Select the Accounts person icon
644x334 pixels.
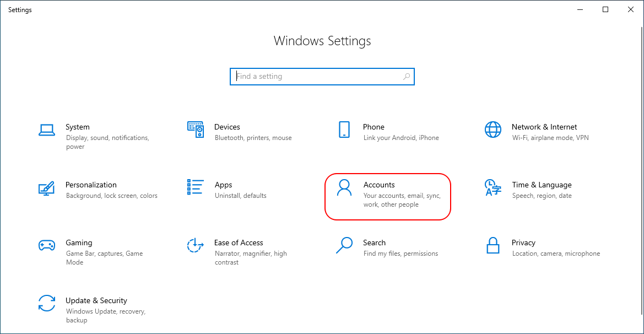pos(344,188)
